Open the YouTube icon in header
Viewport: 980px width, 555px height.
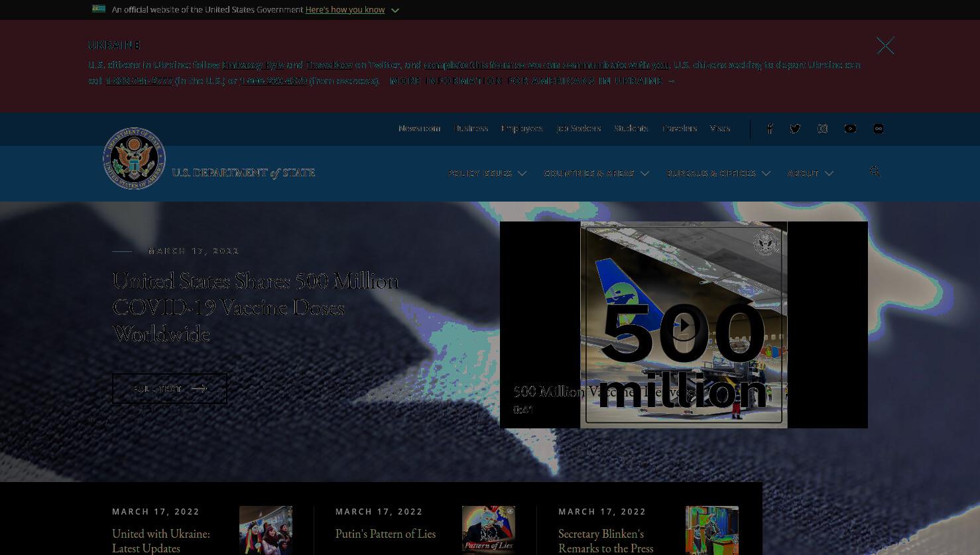click(x=850, y=129)
